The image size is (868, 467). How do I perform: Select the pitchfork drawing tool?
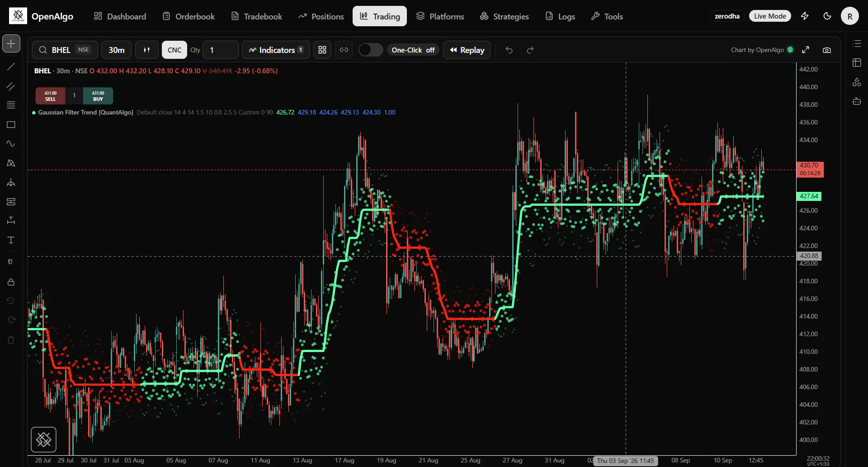click(11, 182)
